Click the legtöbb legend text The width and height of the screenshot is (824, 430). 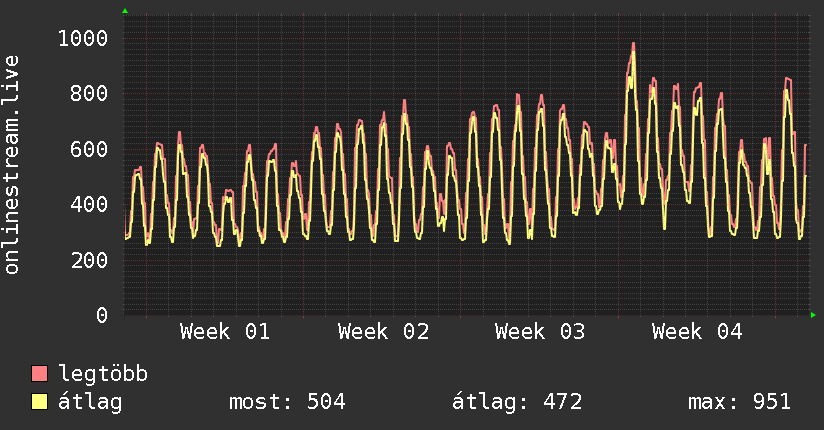point(103,374)
